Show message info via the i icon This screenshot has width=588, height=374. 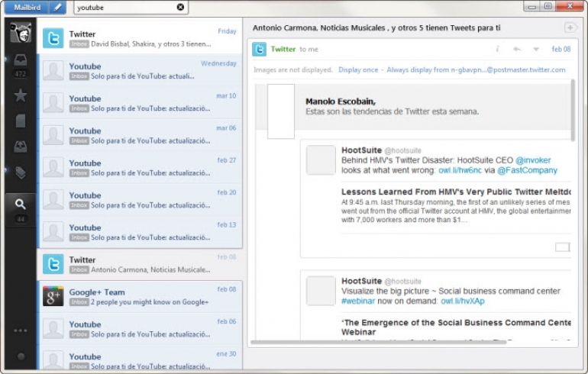point(498,49)
